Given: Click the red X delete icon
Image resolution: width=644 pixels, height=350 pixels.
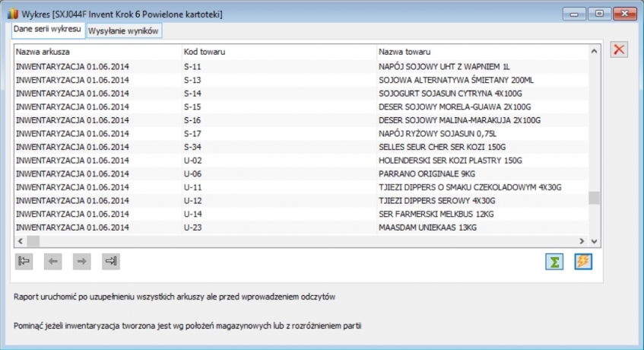Looking at the screenshot, I should coord(620,50).
